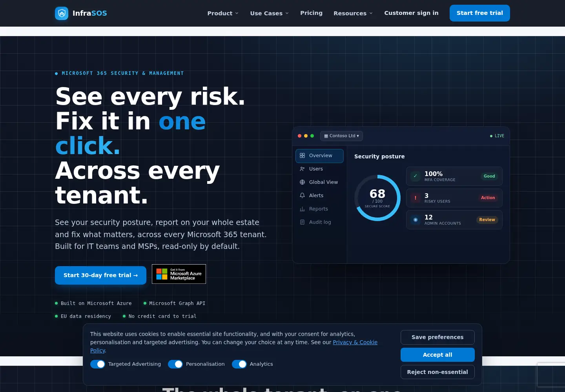565x392 pixels.
Task: Open the Privacy & Cookie Policy link
Action: pyautogui.click(x=355, y=342)
